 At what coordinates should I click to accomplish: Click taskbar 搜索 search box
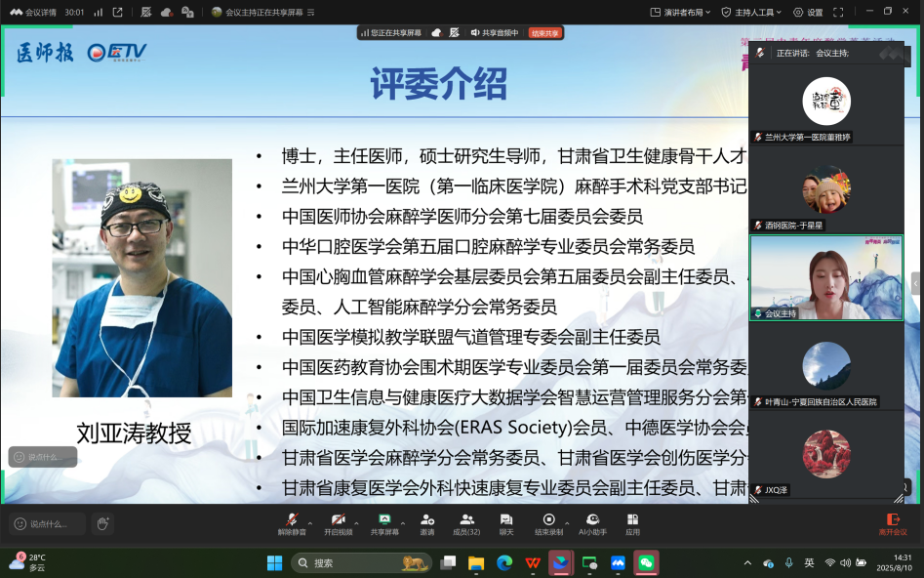pos(362,562)
